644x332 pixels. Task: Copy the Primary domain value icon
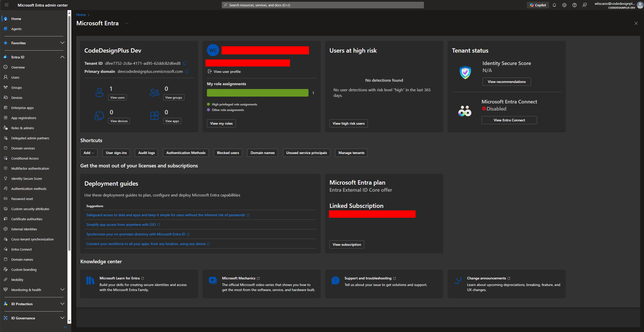point(187,71)
